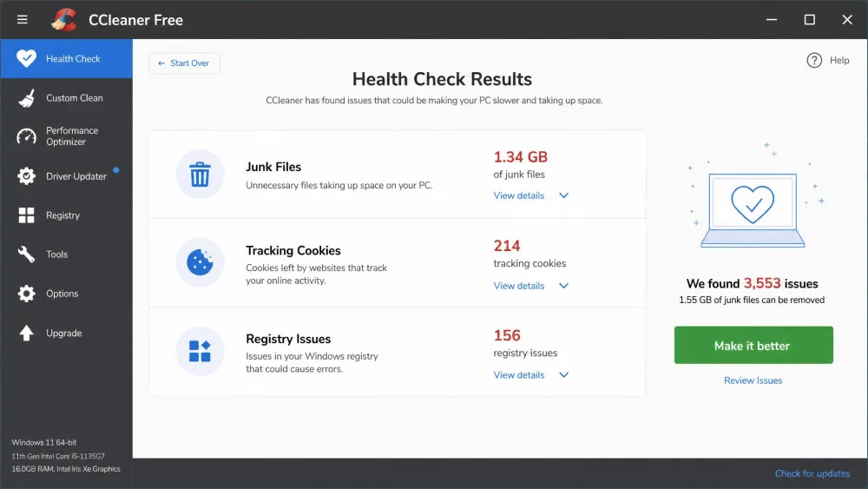Click the 1.55 GB junk files removable text
The image size is (868, 489).
[x=751, y=300]
